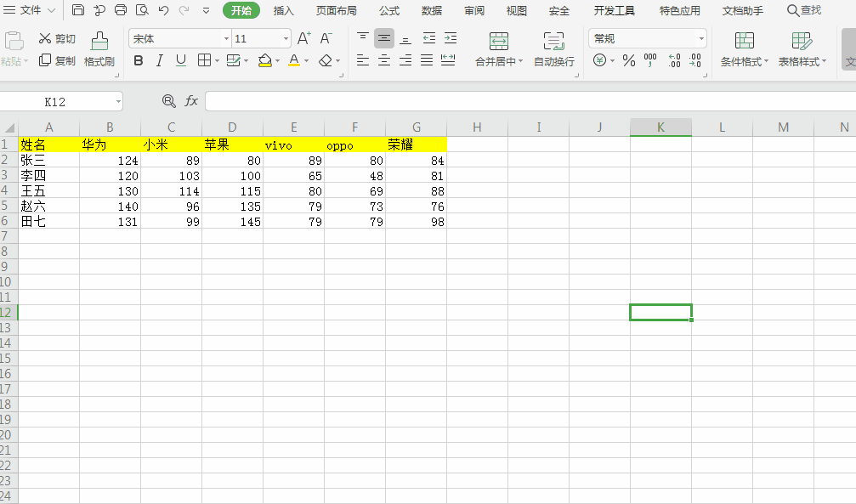Click the currency ¥ format icon

[599, 60]
